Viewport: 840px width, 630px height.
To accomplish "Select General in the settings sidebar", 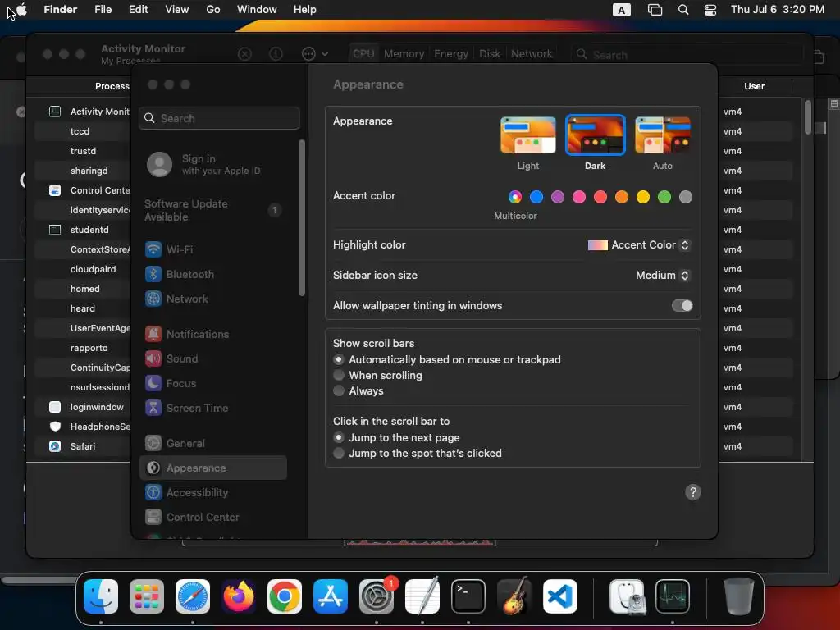I will (214, 444).
